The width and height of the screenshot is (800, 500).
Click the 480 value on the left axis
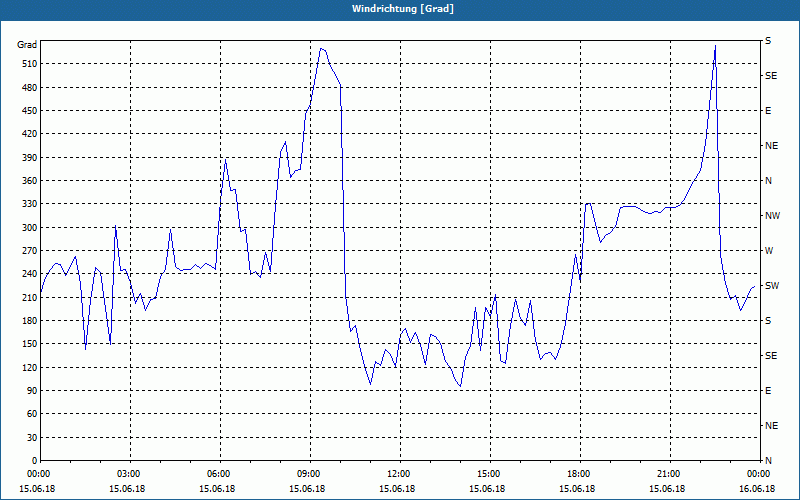click(x=30, y=87)
